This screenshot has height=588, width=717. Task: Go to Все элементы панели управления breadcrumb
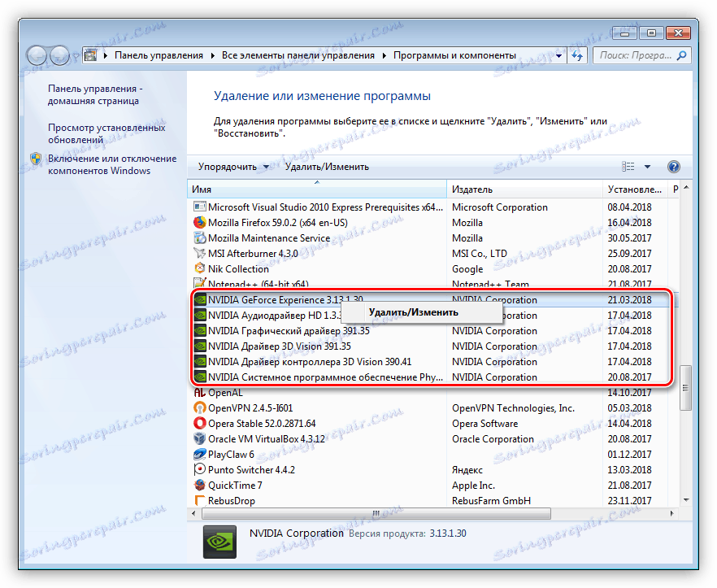(298, 55)
